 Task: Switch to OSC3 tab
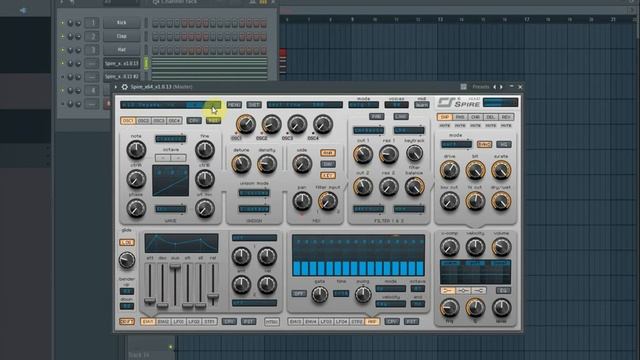click(x=159, y=121)
